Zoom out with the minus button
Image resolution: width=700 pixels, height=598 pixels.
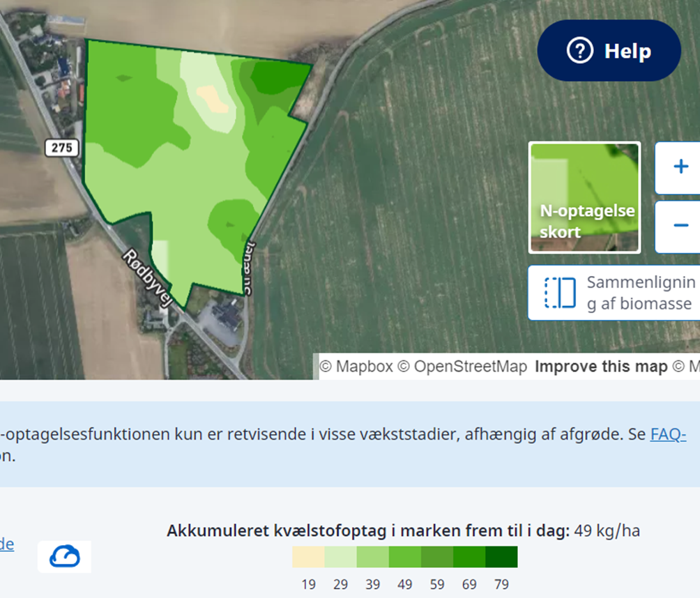[x=680, y=227]
